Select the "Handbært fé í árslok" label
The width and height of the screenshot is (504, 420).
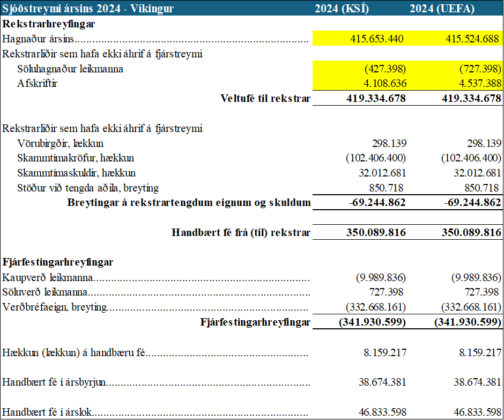pyautogui.click(x=47, y=412)
